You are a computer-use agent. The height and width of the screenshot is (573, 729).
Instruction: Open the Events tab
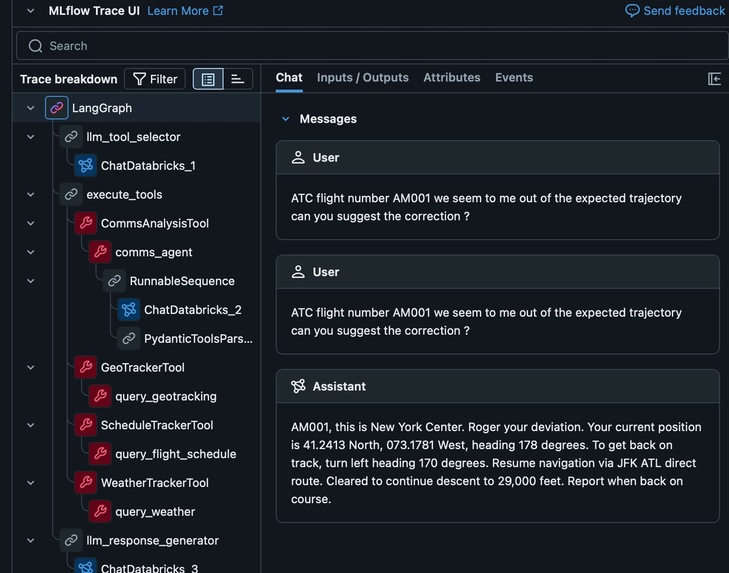coord(514,78)
